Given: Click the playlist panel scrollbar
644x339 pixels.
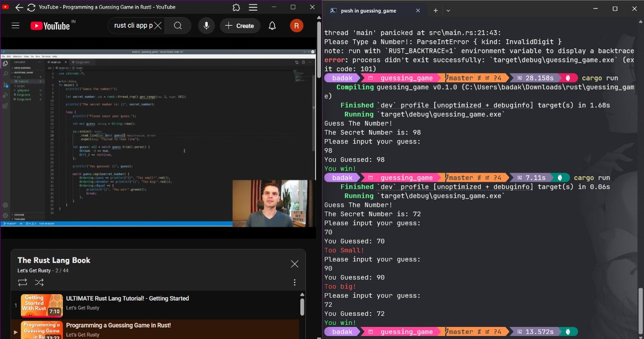Looking at the screenshot, I should tap(302, 307).
